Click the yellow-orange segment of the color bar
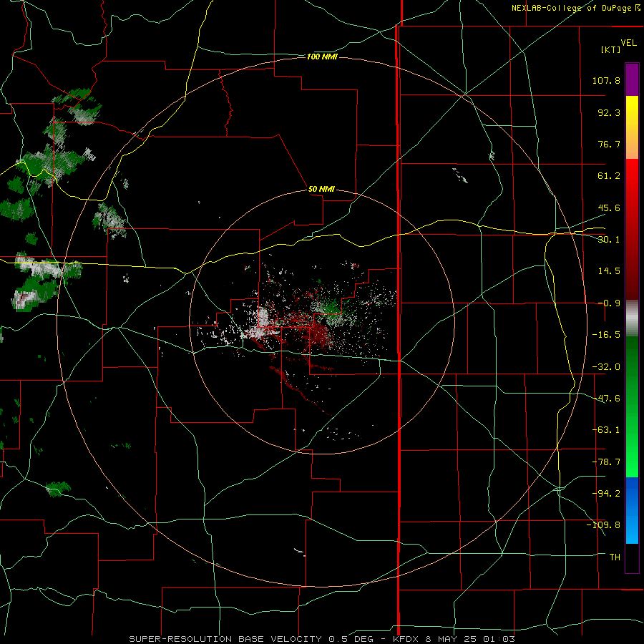The image size is (644, 644). 632,127
